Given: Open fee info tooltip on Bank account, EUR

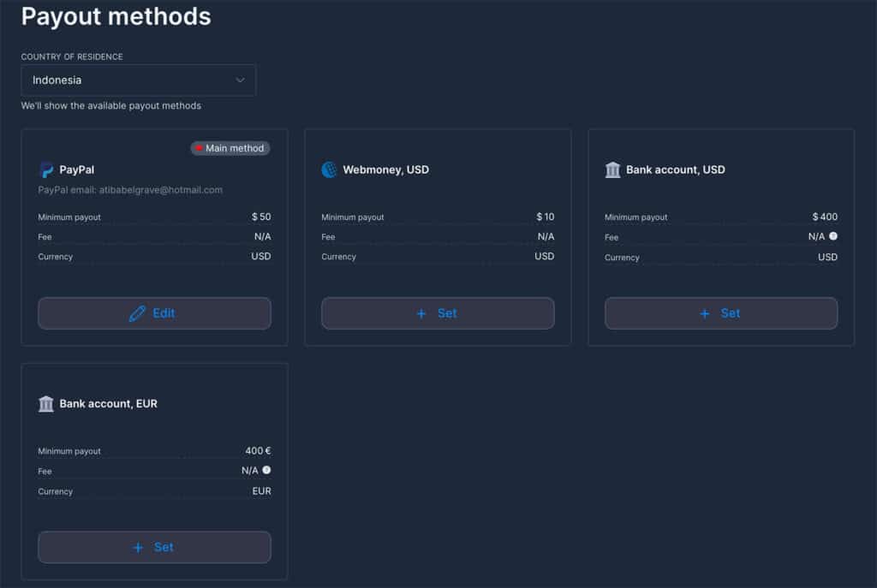Looking at the screenshot, I should point(266,470).
